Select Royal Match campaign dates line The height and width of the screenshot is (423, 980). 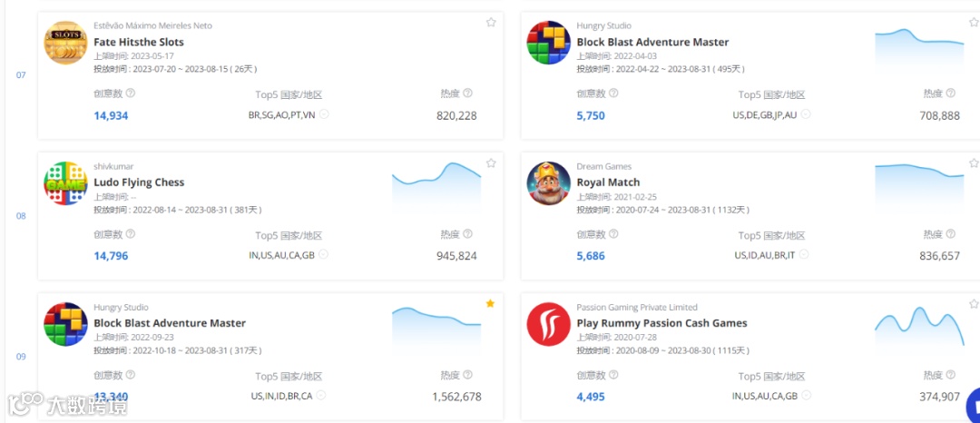click(x=663, y=210)
